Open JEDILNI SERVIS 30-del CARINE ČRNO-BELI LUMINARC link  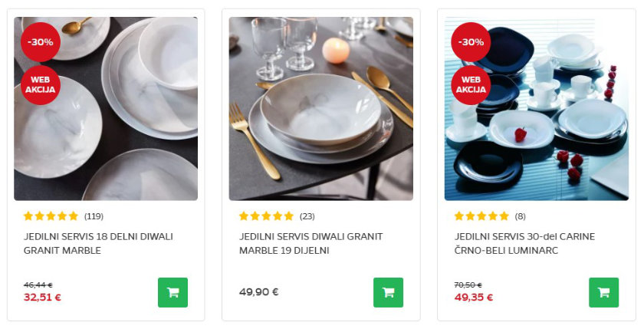click(524, 243)
